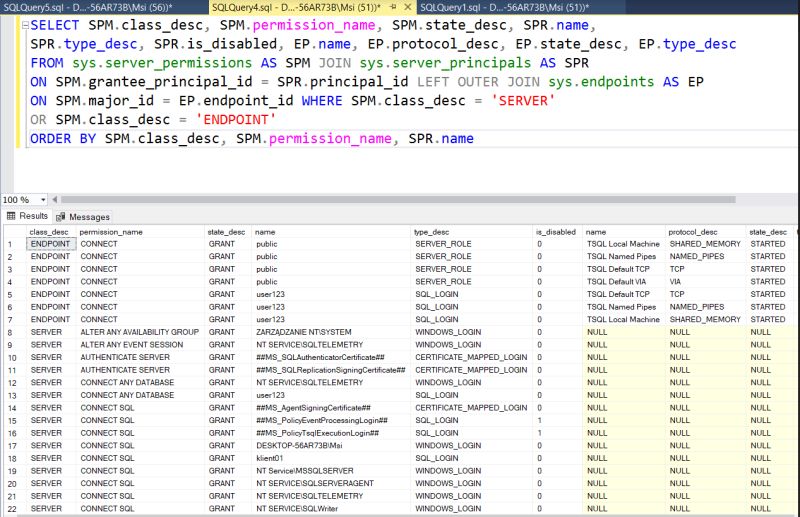Click LEFT OUTER JOIN in the query

click(478, 82)
